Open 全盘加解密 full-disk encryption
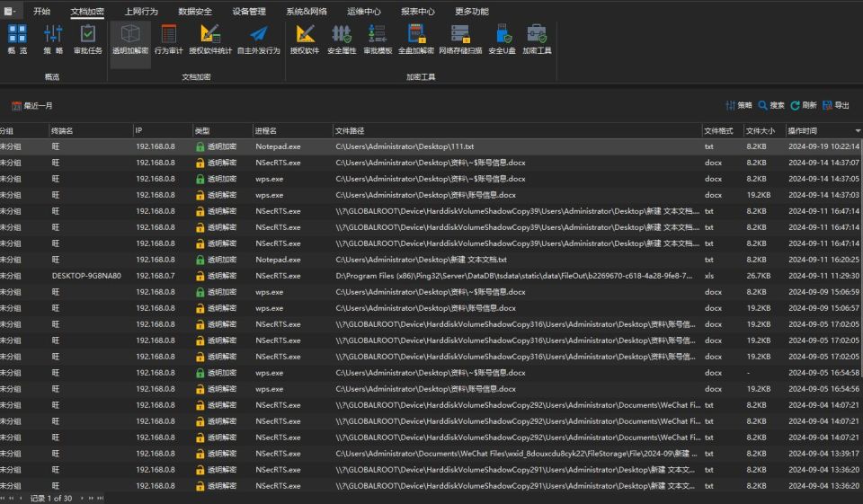Screen dimensions: 863x504 [x=416, y=39]
